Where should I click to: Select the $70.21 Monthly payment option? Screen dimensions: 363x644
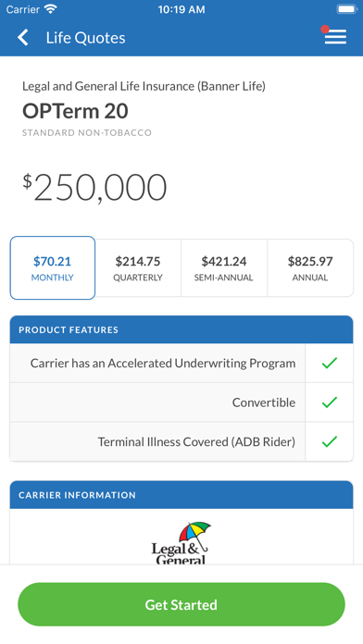click(53, 267)
